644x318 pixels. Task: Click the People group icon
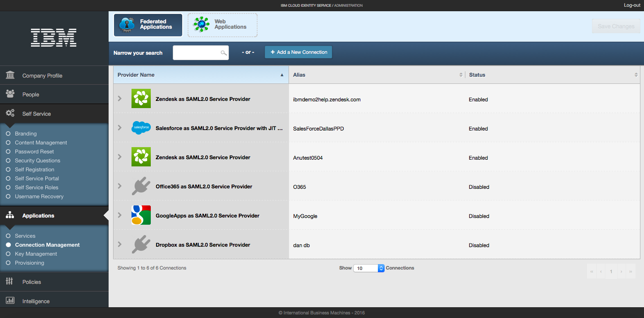pyautogui.click(x=10, y=94)
